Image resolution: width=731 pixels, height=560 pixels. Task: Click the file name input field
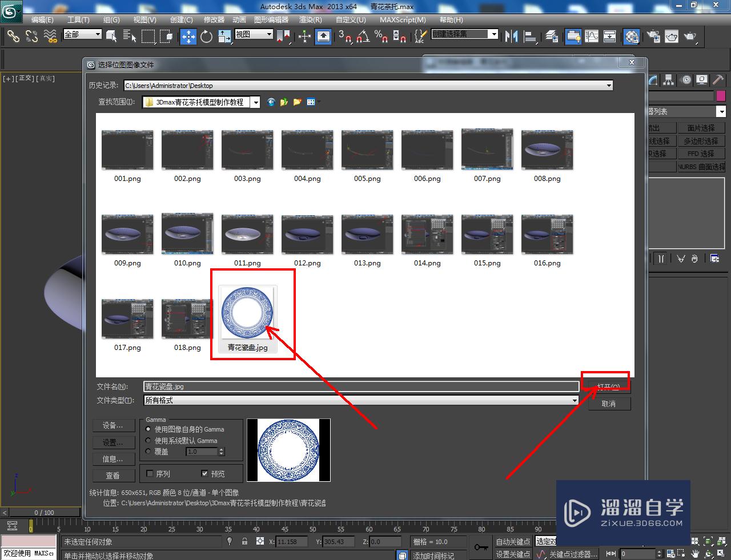361,386
